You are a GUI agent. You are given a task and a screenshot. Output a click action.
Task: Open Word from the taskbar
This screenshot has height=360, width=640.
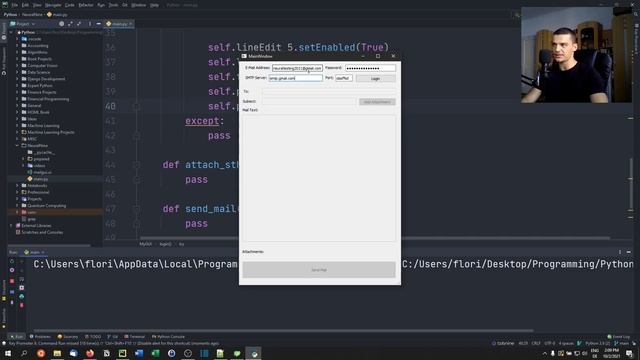[x=139, y=353]
